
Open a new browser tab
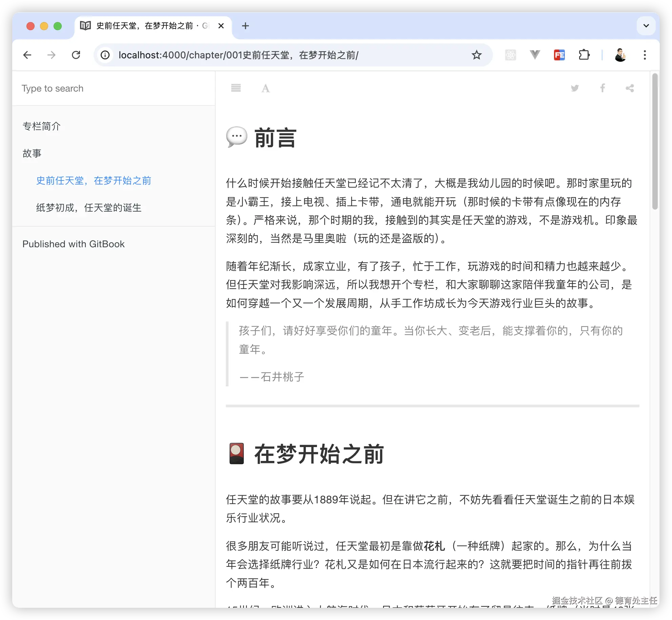tap(245, 26)
